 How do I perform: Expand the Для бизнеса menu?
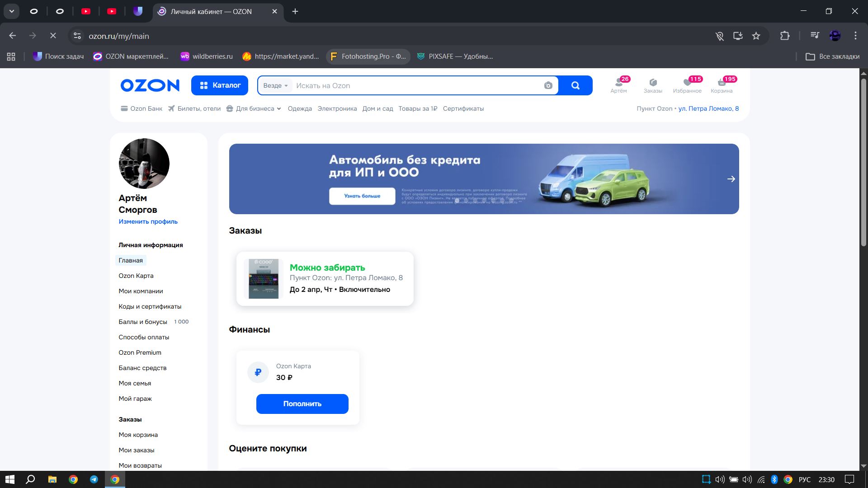tap(255, 108)
